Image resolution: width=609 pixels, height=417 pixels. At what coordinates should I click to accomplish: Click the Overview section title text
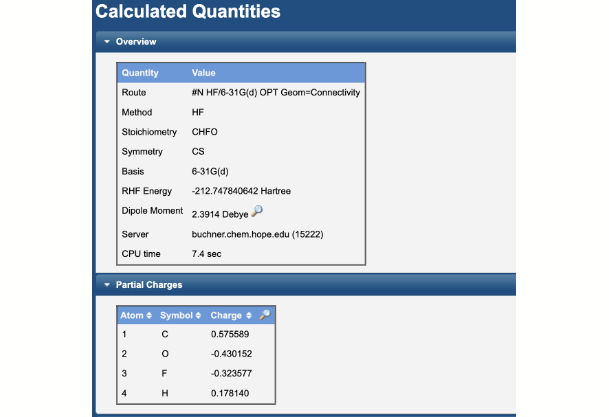click(135, 42)
